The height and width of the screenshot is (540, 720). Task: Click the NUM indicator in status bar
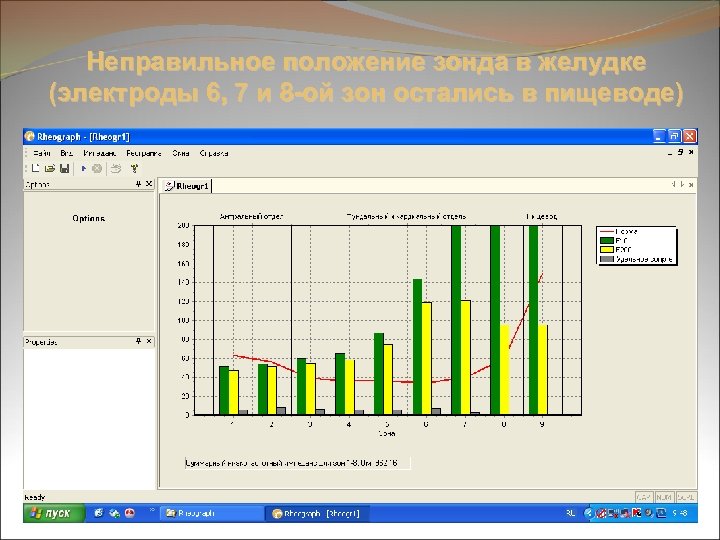(x=664, y=497)
